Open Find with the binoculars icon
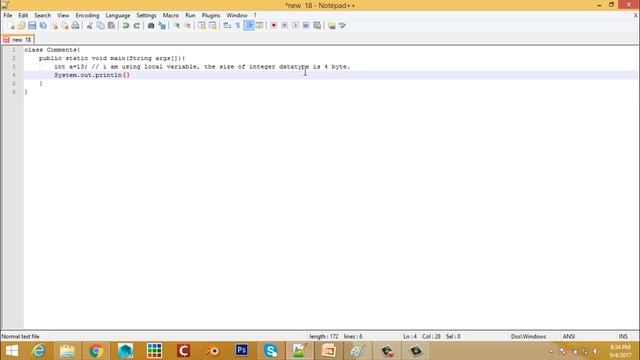The width and height of the screenshot is (640, 360). 151,26
